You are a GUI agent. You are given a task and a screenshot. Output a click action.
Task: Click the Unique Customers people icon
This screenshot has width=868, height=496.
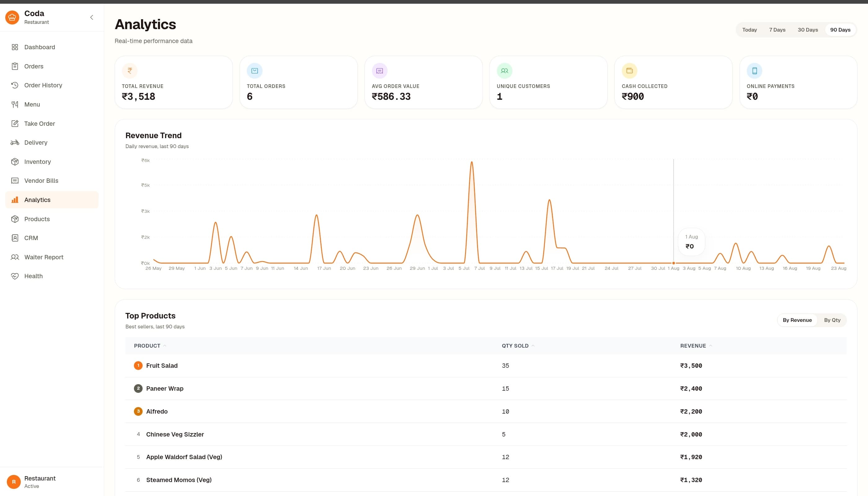[504, 71]
